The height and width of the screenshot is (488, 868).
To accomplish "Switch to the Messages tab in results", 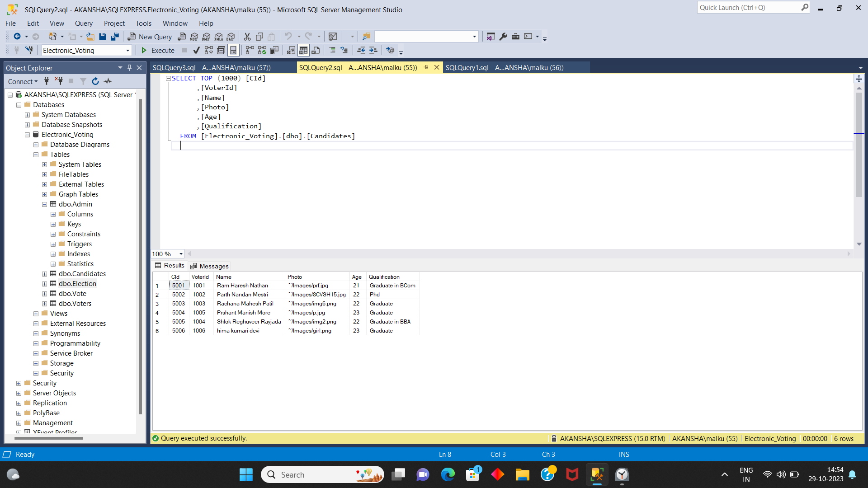I will (209, 266).
